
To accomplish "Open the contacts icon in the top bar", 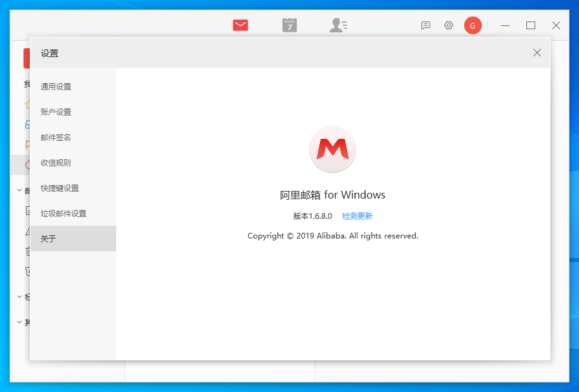I will [x=338, y=25].
